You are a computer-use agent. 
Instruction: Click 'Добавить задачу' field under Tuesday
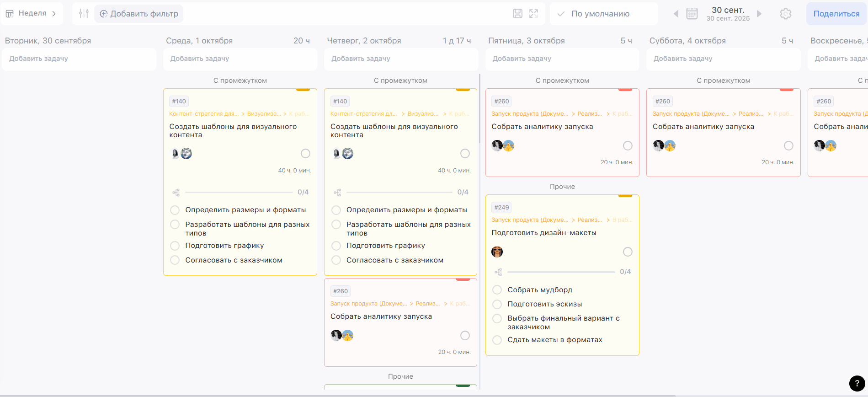click(x=79, y=59)
